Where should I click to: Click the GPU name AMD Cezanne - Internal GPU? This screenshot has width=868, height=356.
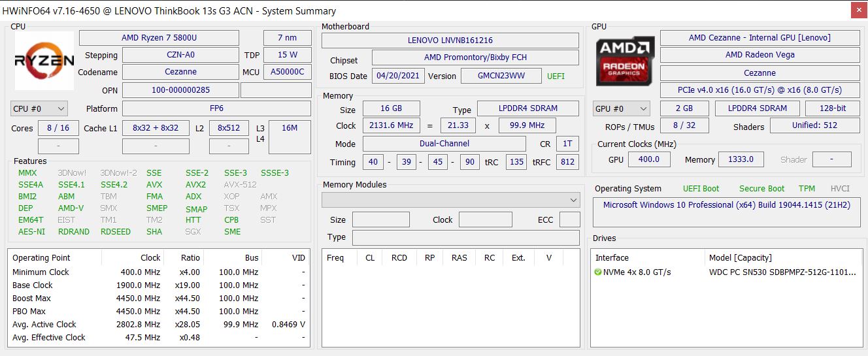coord(760,37)
